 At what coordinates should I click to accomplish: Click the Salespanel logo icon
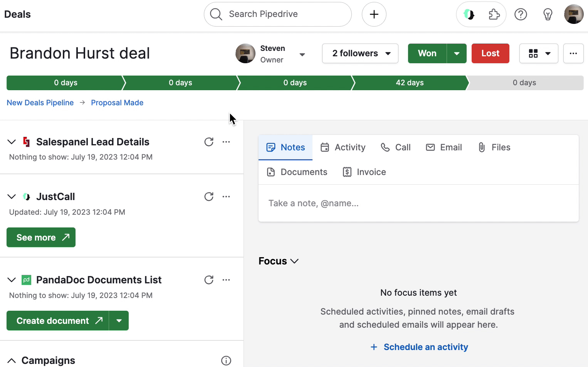point(26,142)
